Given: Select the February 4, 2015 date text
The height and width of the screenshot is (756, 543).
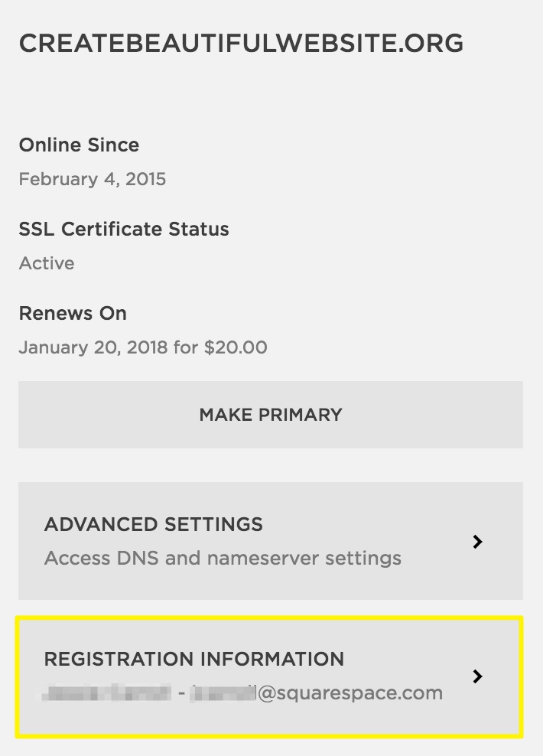Looking at the screenshot, I should coord(92,179).
